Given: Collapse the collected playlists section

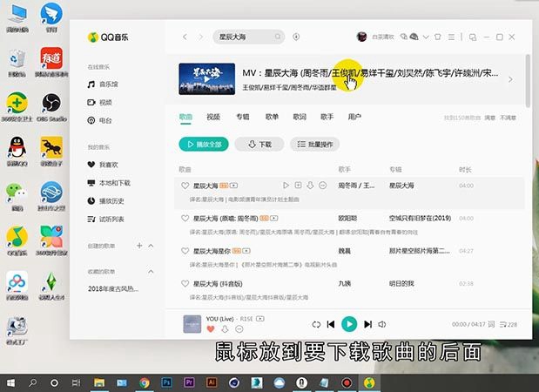Looking at the screenshot, I should pos(151,272).
